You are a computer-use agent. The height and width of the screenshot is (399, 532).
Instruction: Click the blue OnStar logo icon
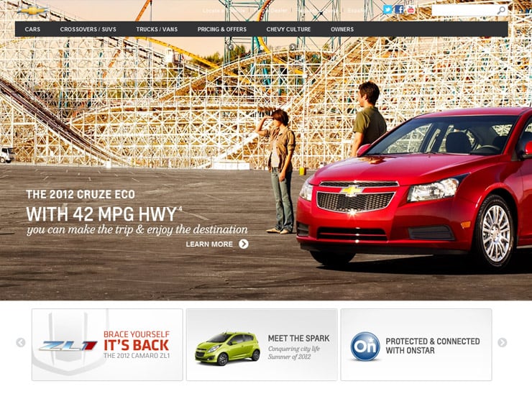(x=365, y=347)
